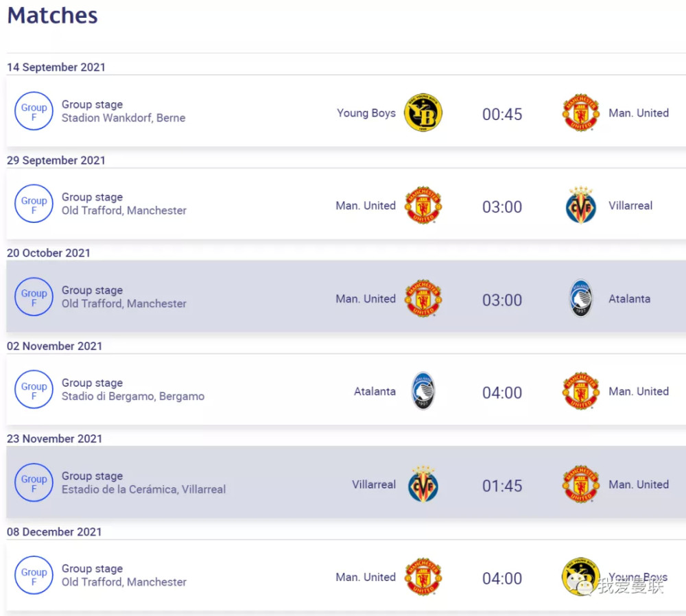Click the Man. United crest on 08 December
The width and height of the screenshot is (686, 616).
[423, 577]
